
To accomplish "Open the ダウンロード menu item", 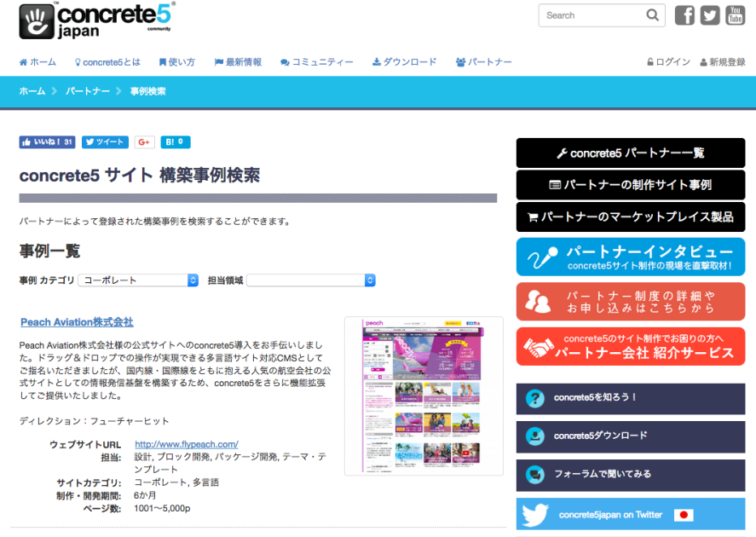I will [405, 62].
